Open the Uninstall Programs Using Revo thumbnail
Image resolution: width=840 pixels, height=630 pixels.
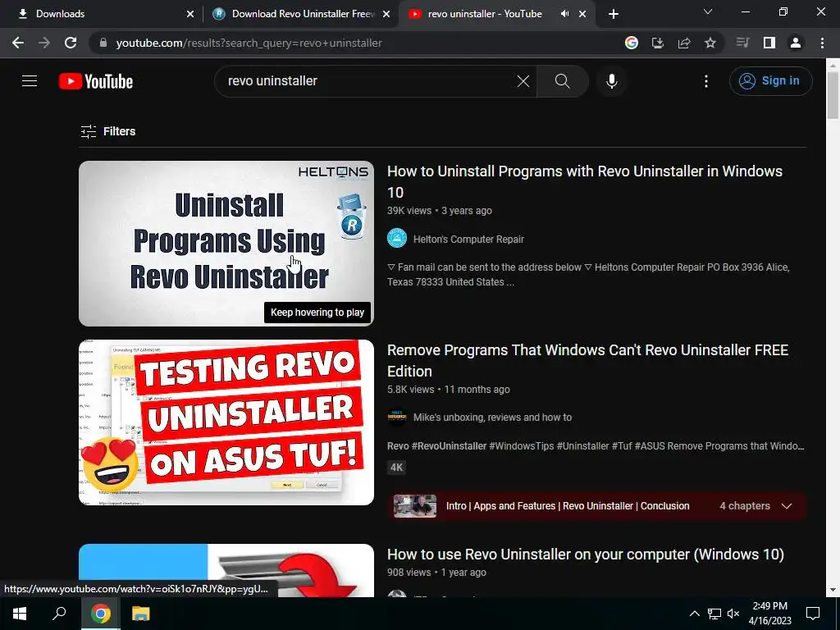pyautogui.click(x=226, y=243)
